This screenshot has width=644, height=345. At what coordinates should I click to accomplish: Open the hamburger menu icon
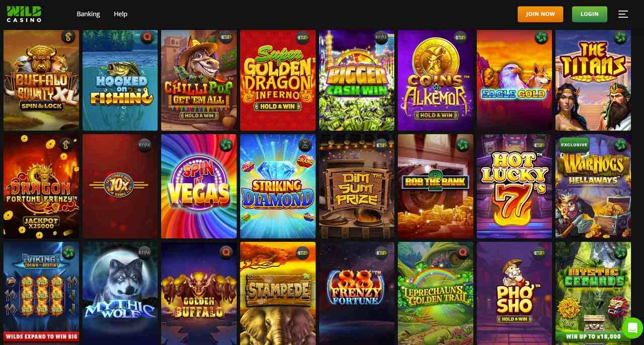tap(623, 14)
